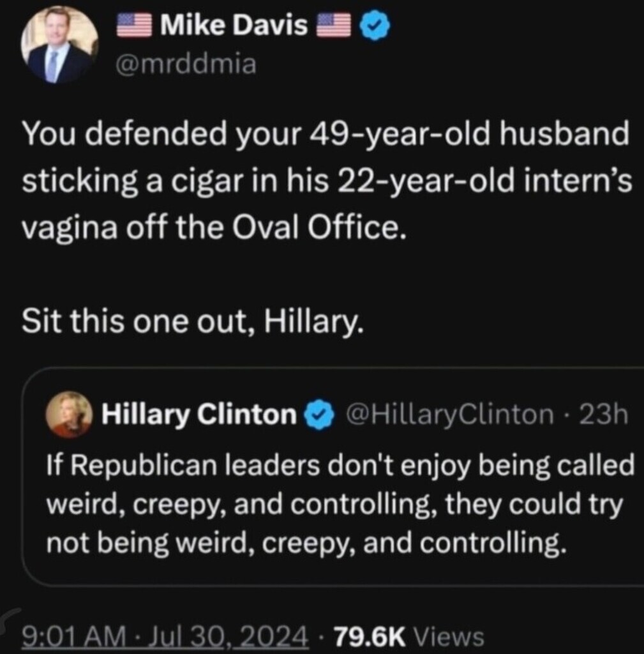Click the word Views beside the count

pyautogui.click(x=449, y=635)
